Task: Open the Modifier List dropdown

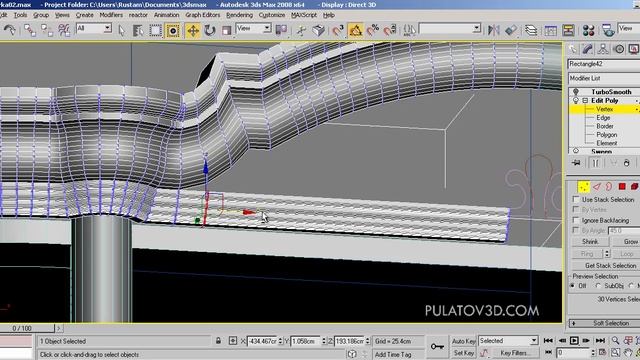Action: [604, 78]
